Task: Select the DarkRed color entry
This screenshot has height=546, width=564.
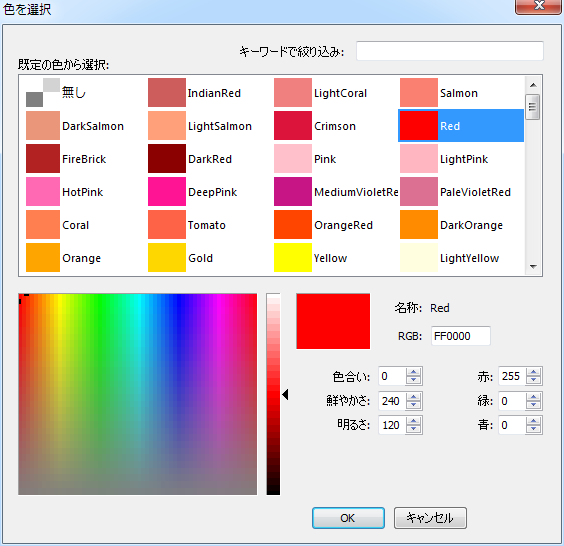Action: [x=210, y=159]
